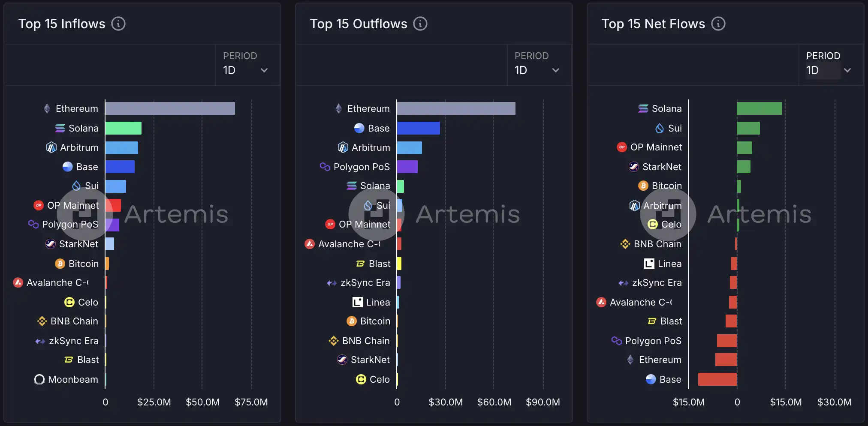
Task: Click the info icon beside Top 15 Net Flows
Action: coord(718,24)
